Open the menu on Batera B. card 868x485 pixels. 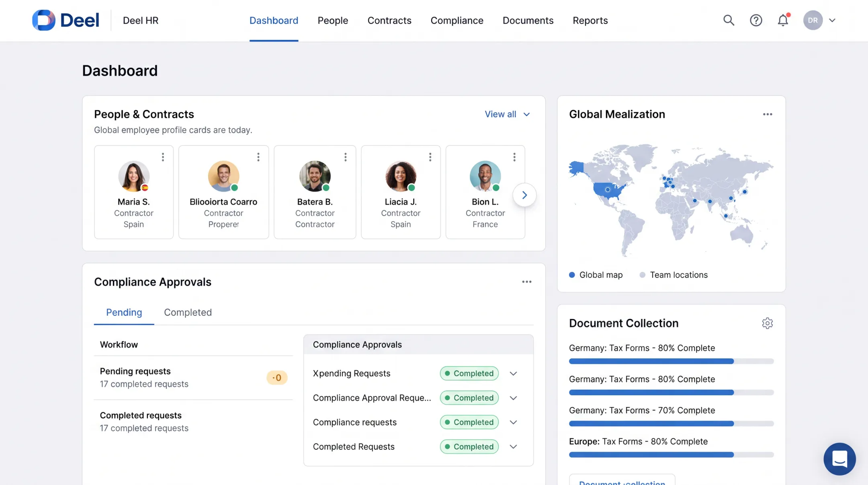(x=345, y=157)
